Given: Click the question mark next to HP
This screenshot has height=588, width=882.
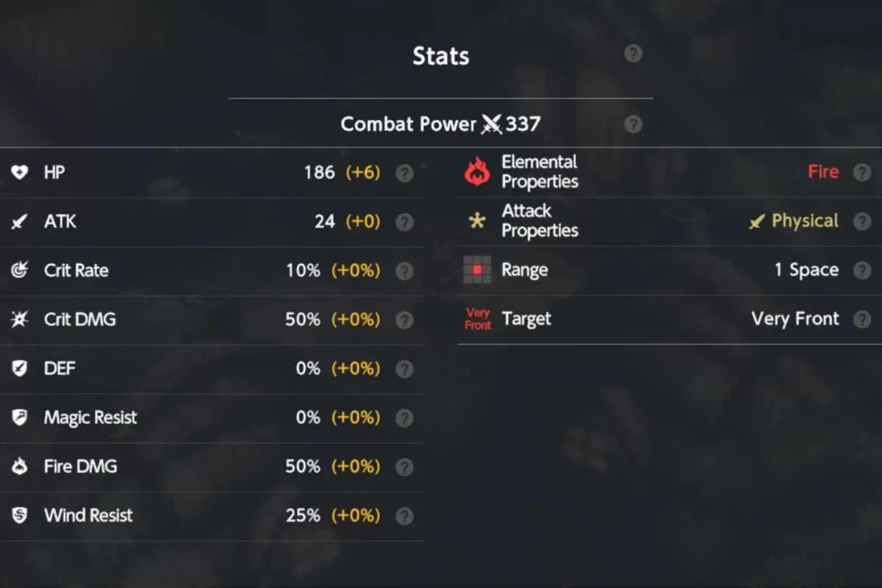Looking at the screenshot, I should [404, 173].
